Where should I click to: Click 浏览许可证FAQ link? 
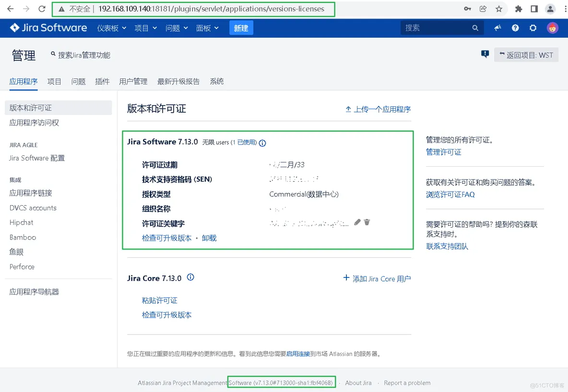pos(450,195)
